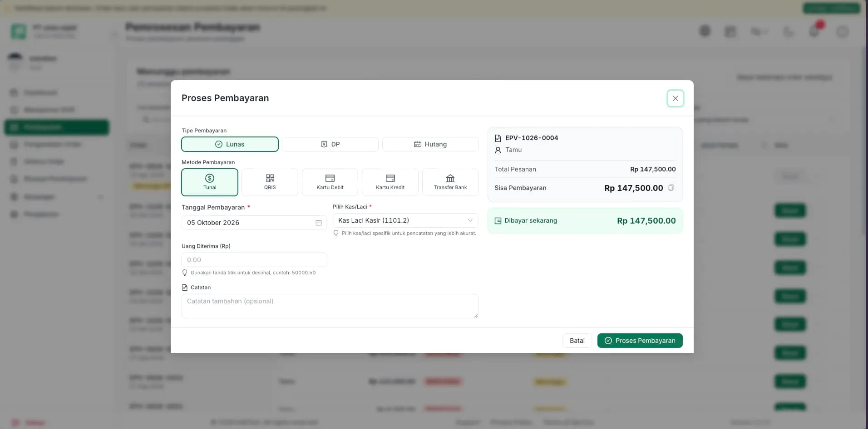Click the green Proses Pembayaran button
Screen dimensions: 868x429
point(640,341)
